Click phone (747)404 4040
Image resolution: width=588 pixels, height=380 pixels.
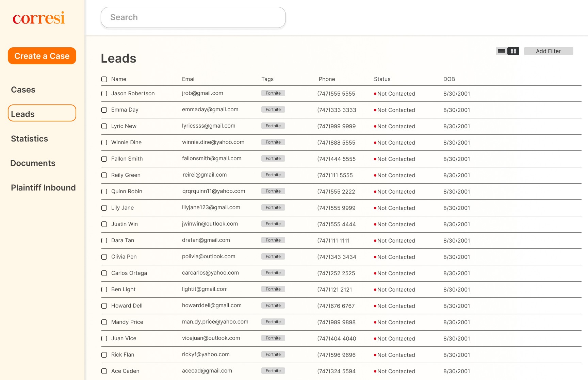click(337, 338)
